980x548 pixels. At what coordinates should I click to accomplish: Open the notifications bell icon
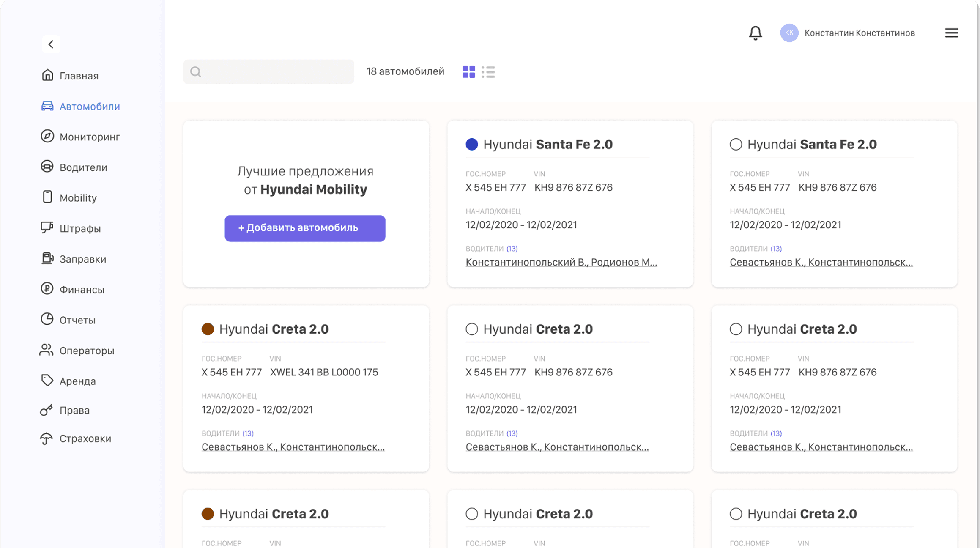coord(755,33)
